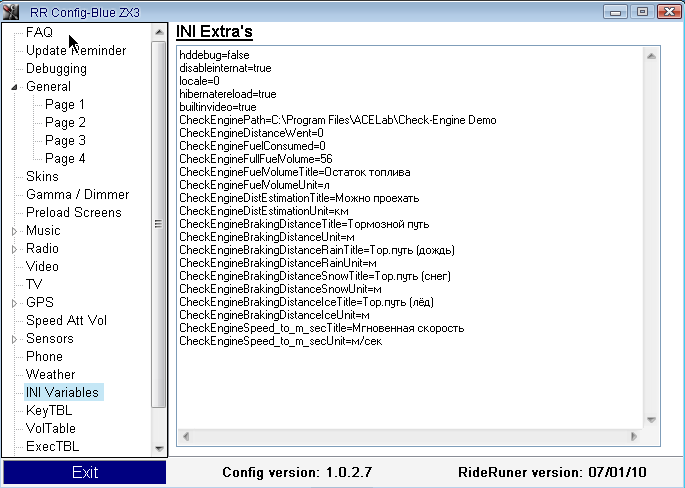
Task: Click the tree panel scrollbar thumb
Action: 158,224
